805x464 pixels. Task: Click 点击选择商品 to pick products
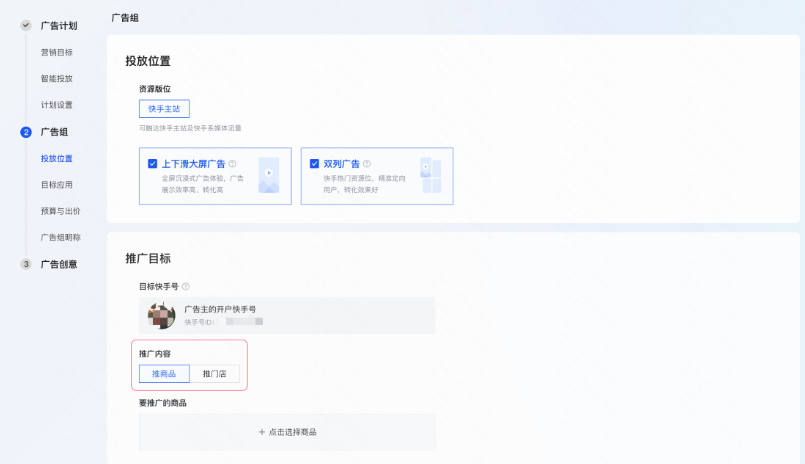287,432
